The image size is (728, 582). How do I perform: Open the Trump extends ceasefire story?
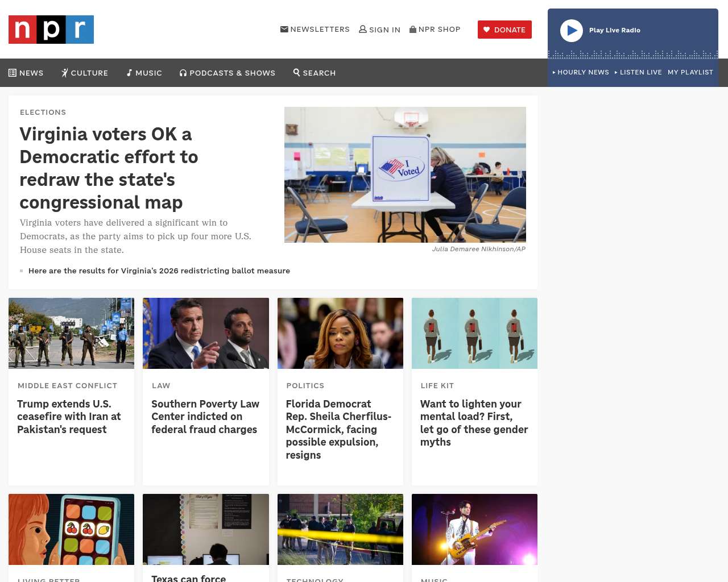(x=69, y=417)
